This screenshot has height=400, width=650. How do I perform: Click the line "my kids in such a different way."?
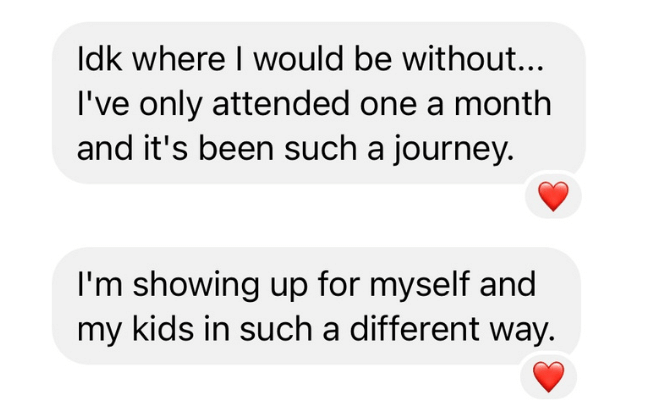(314, 329)
